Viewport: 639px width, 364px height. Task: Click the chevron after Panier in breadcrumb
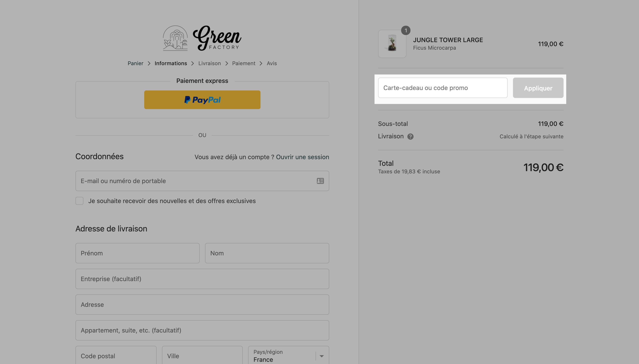pyautogui.click(x=149, y=63)
